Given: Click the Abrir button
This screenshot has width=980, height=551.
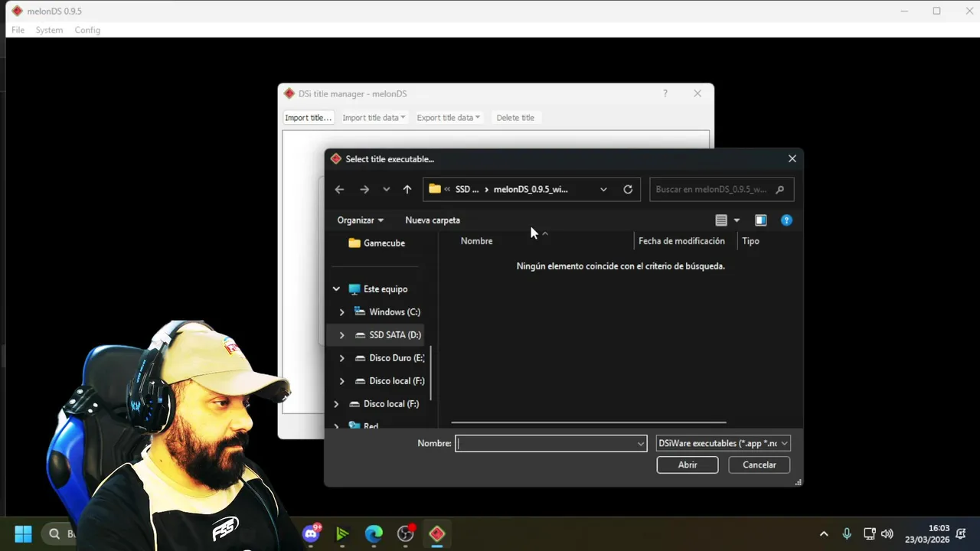Looking at the screenshot, I should 688,465.
